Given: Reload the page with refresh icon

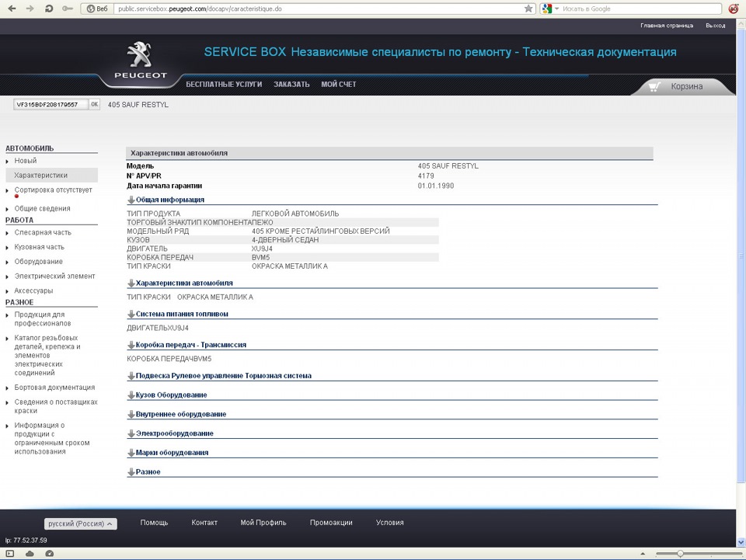Looking at the screenshot, I should 48,9.
